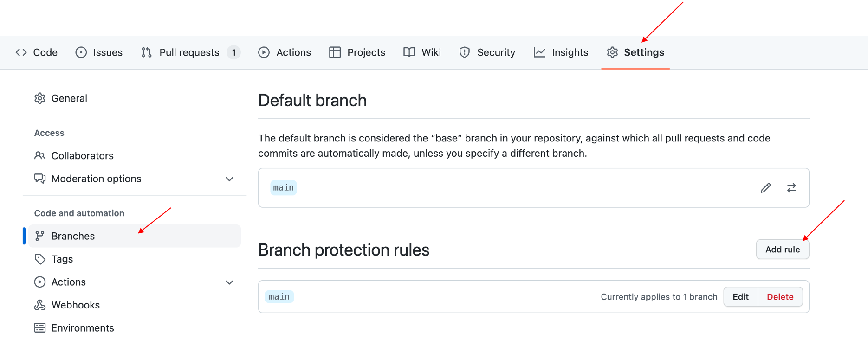
Task: Click the Collaborators people icon
Action: coord(40,156)
